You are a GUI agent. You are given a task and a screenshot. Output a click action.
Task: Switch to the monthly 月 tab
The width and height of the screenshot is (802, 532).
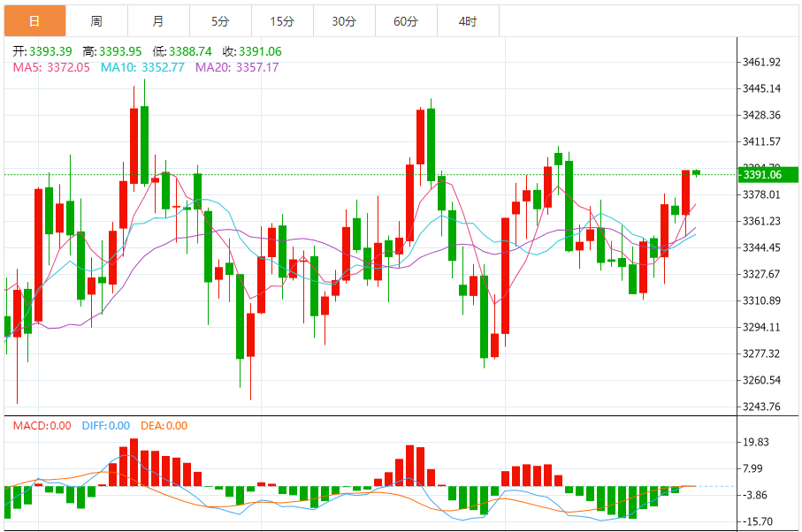pos(158,21)
